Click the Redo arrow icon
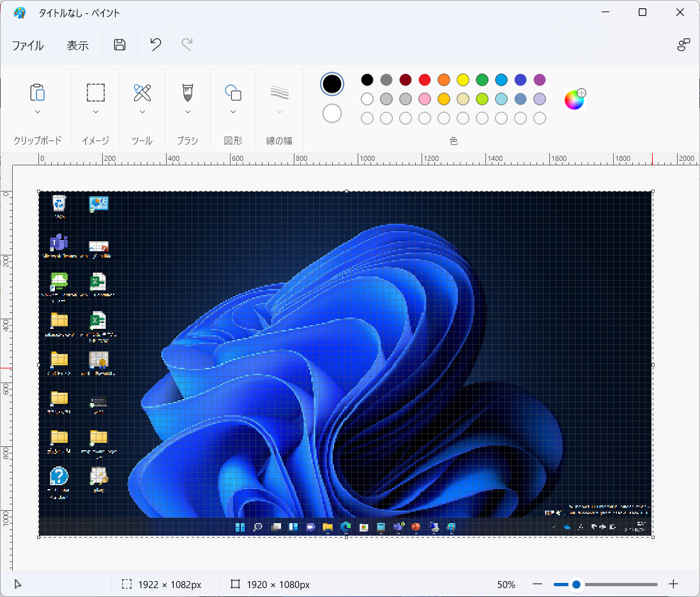This screenshot has width=700, height=597. (187, 45)
